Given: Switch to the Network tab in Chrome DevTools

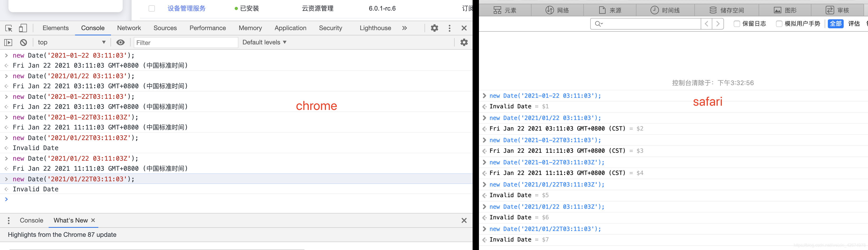Looking at the screenshot, I should tap(129, 28).
